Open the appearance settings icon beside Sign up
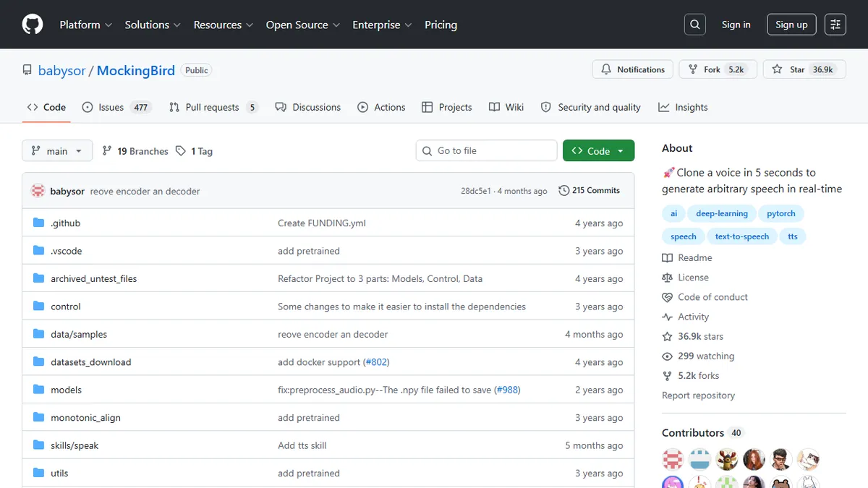 point(835,25)
